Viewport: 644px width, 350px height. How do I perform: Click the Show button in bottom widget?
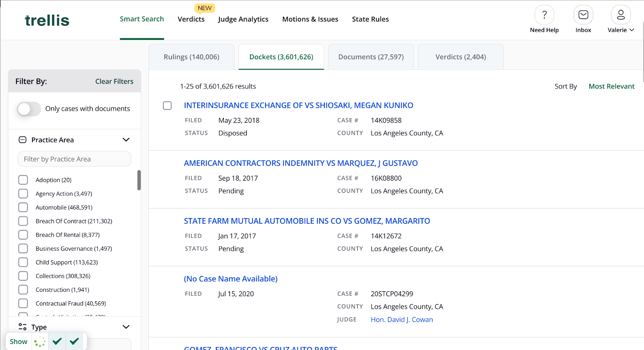(x=19, y=342)
